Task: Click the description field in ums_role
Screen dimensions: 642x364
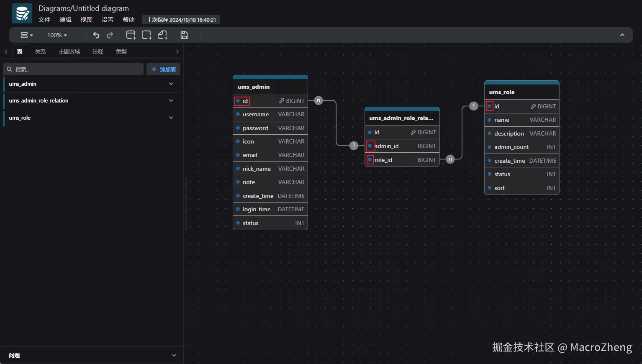Action: (x=522, y=133)
